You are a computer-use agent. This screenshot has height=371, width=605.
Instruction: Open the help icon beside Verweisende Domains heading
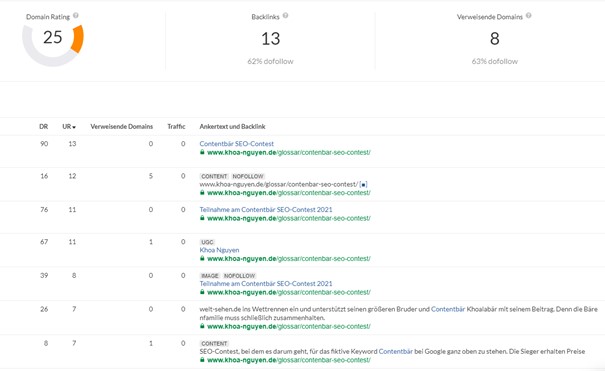[x=529, y=15]
